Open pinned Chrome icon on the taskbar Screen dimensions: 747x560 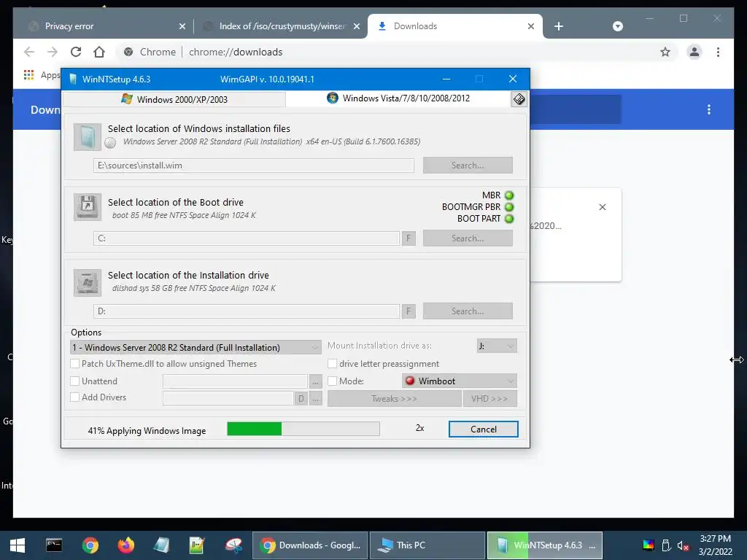click(x=90, y=545)
